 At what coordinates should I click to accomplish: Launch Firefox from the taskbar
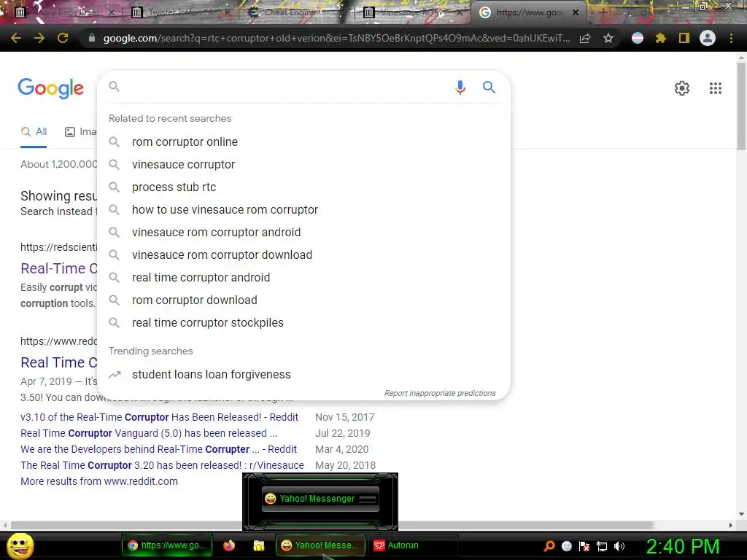point(229,545)
